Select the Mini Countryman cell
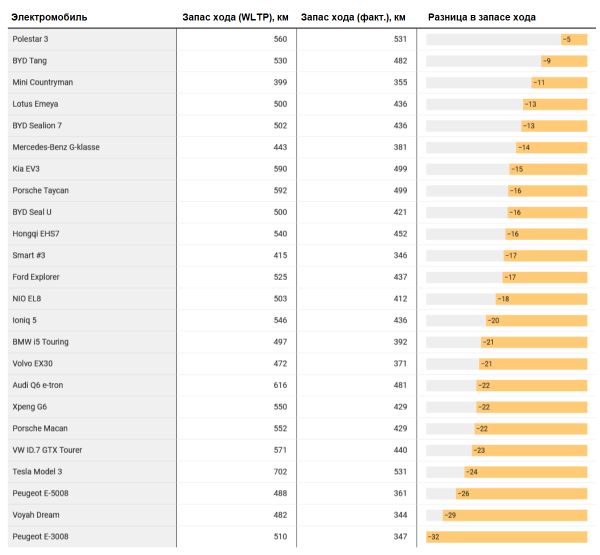This screenshot has width=600, height=555. pyautogui.click(x=42, y=82)
